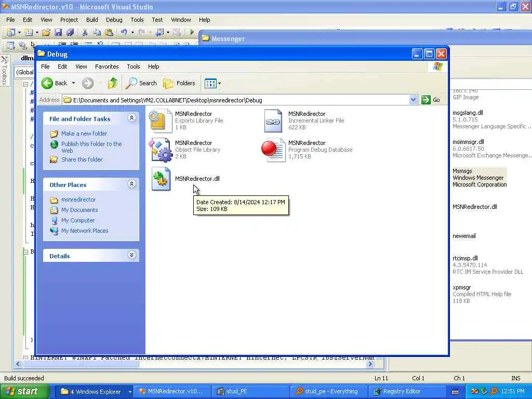Click the Start button on the taskbar
Image resolution: width=532 pixels, height=399 pixels.
coord(24,392)
